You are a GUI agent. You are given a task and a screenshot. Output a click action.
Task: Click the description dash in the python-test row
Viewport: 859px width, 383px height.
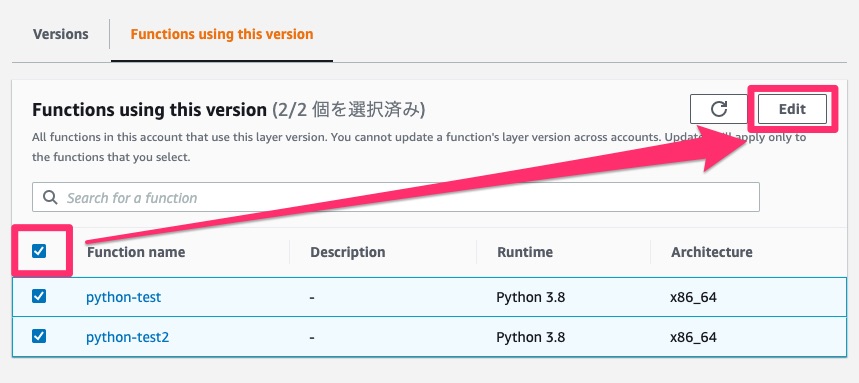click(x=312, y=299)
